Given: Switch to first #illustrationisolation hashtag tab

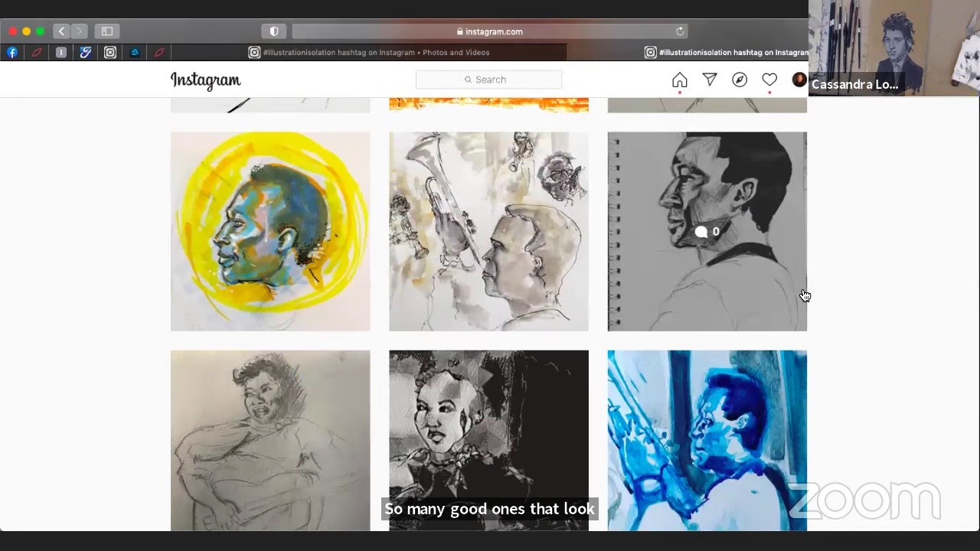Looking at the screenshot, I should [x=369, y=53].
